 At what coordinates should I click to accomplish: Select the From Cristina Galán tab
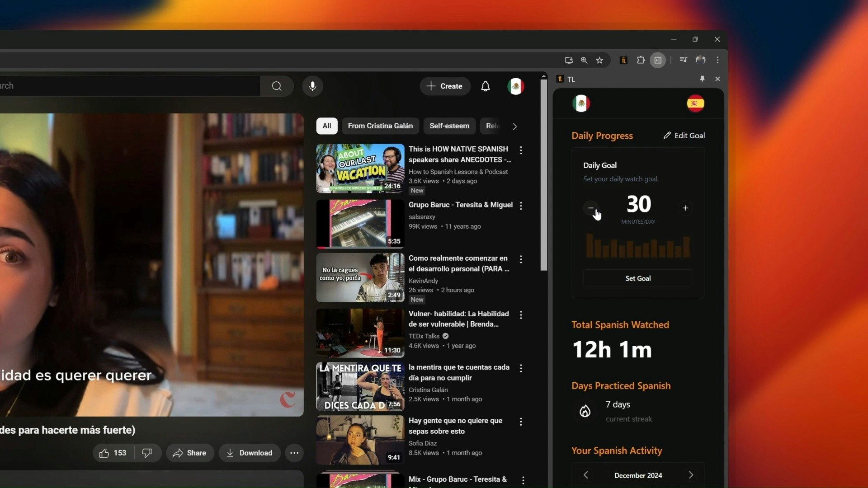click(x=380, y=126)
